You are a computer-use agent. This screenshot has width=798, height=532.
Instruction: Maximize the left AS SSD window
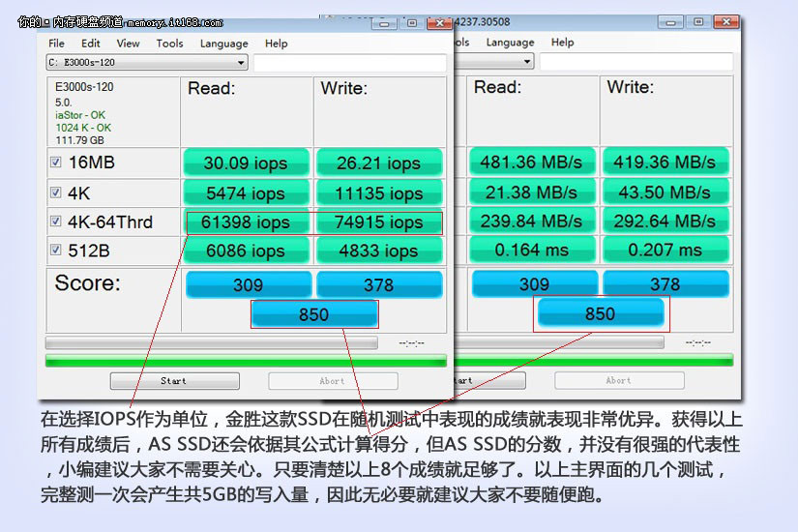(x=412, y=23)
